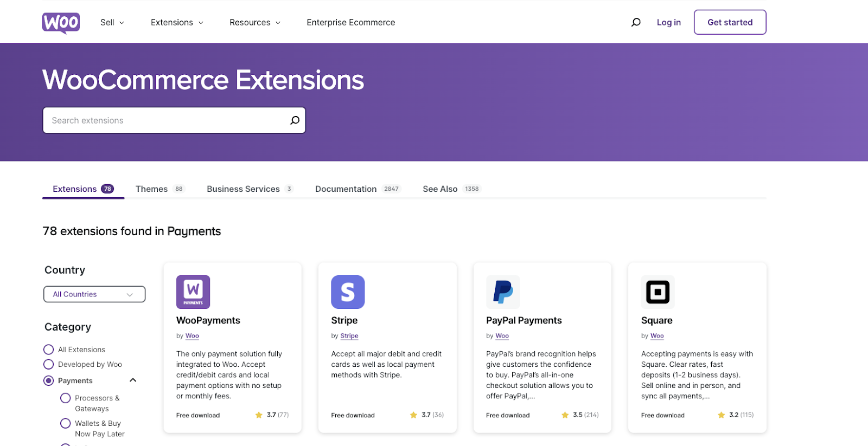Open PayPal Payments title link
Image resolution: width=868 pixels, height=446 pixels.
(x=524, y=320)
